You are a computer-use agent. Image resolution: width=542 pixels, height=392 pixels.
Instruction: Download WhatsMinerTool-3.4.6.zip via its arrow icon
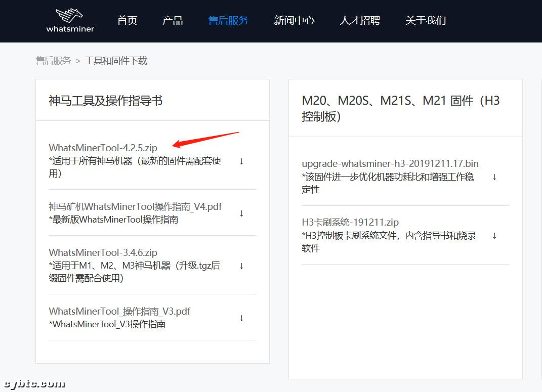241,266
